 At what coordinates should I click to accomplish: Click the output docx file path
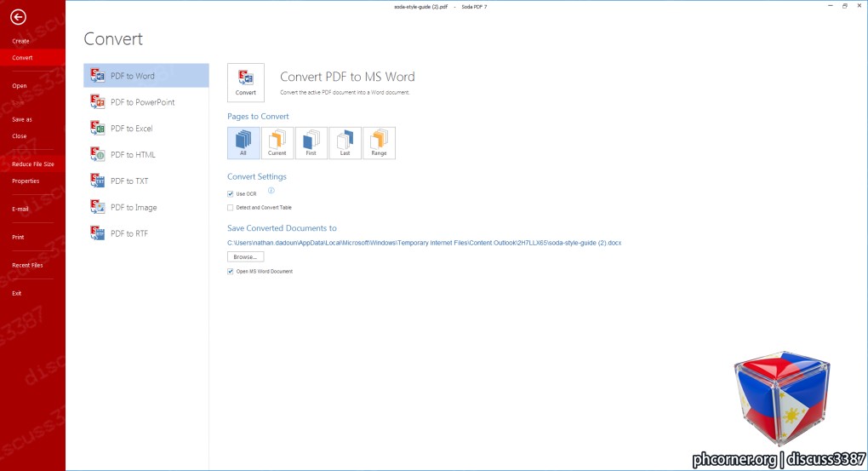(425, 243)
